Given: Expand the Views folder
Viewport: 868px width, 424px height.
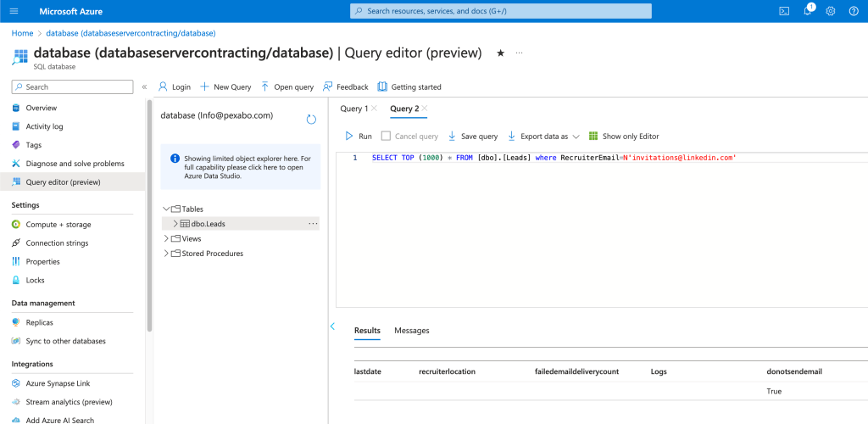Looking at the screenshot, I should click(x=166, y=238).
